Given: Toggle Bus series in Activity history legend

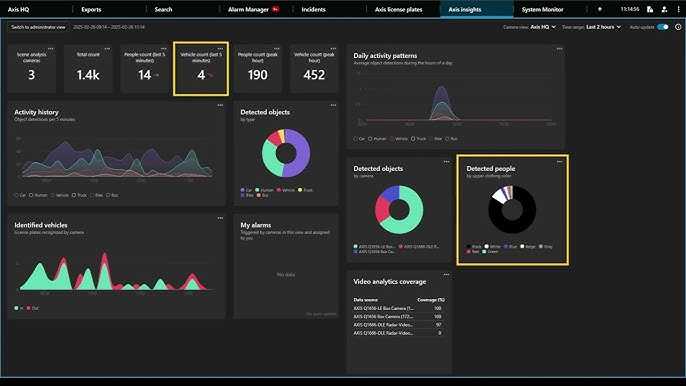Looking at the screenshot, I should [x=112, y=195].
